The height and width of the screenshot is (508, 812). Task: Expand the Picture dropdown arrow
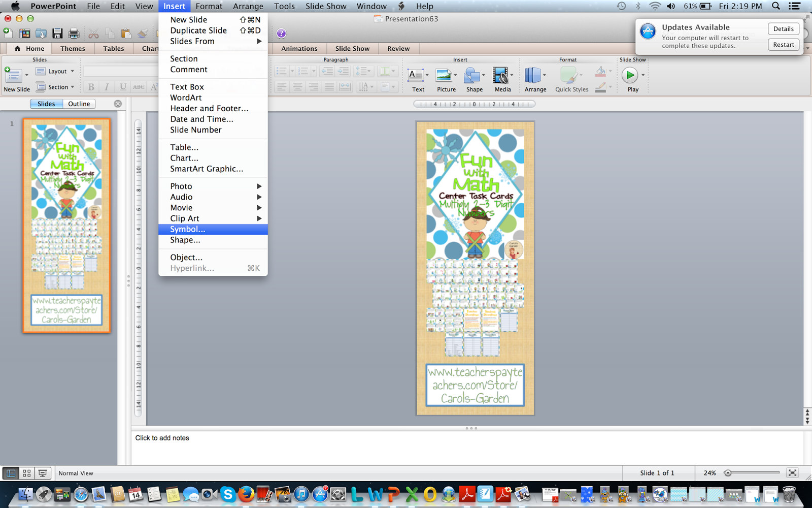coord(455,75)
